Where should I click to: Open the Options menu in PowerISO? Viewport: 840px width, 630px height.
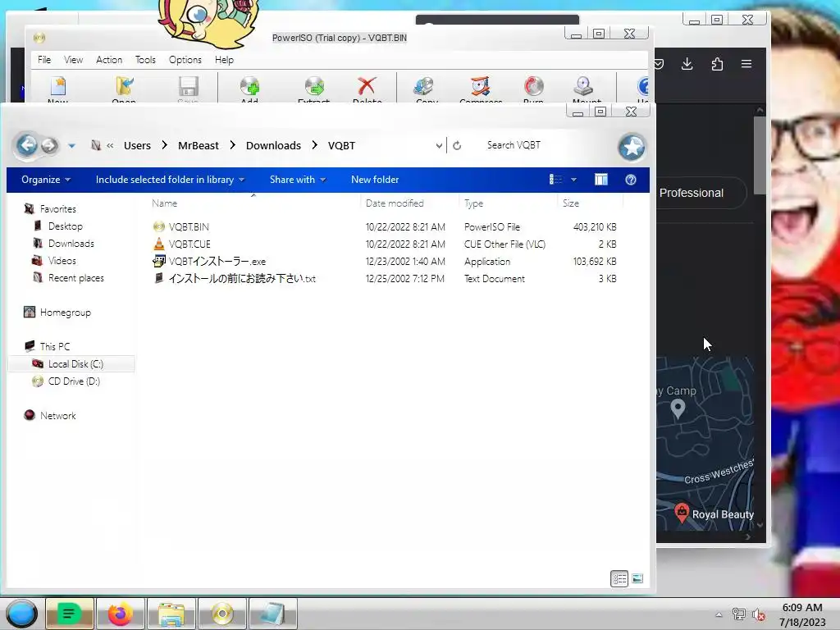[185, 59]
